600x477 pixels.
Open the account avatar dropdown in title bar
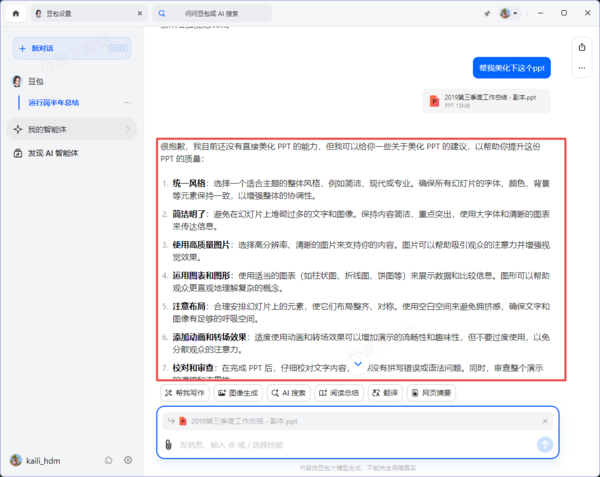[x=509, y=13]
